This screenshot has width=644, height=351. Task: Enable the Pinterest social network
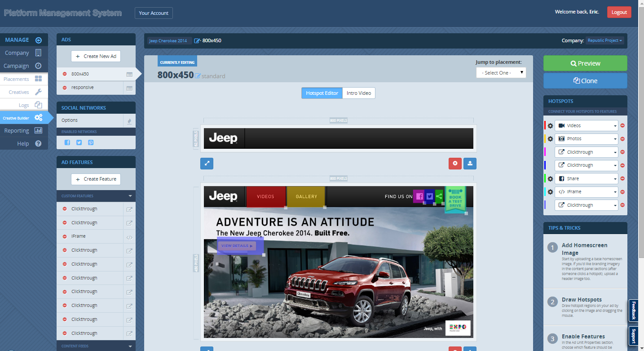coord(89,142)
